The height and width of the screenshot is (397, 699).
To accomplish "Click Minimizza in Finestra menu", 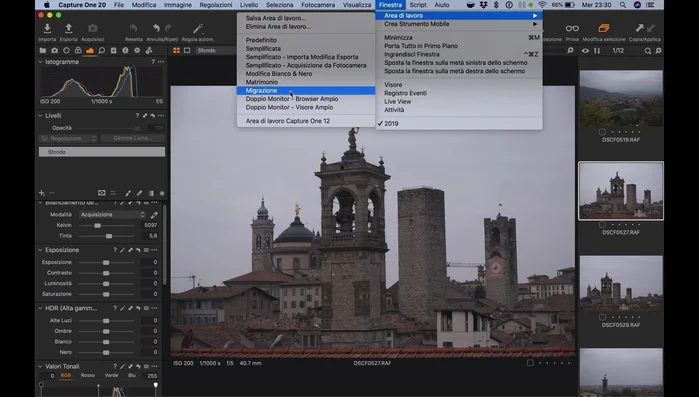I will coord(459,37).
